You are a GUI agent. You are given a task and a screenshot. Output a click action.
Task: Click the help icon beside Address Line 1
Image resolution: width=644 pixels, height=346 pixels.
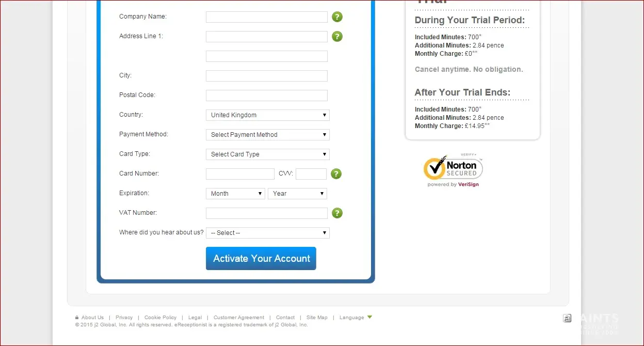[337, 37]
